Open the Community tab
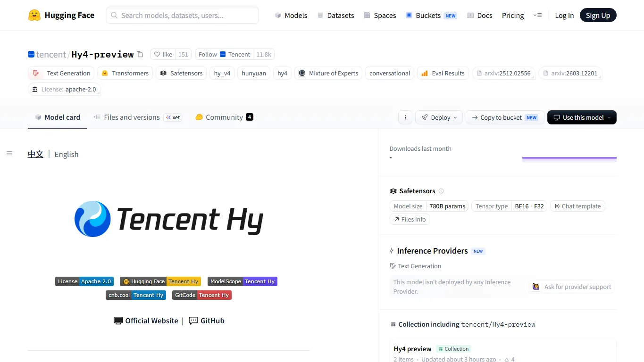 coord(224,117)
